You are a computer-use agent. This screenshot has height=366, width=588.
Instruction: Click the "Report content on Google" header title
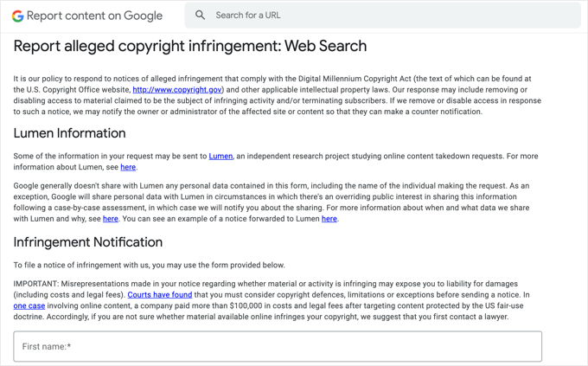tap(94, 16)
